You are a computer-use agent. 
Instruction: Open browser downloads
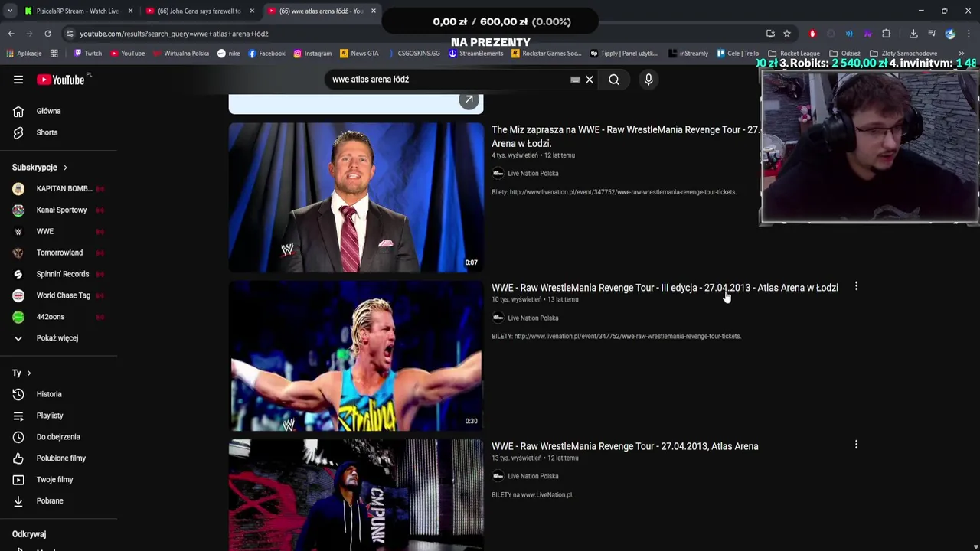click(913, 34)
